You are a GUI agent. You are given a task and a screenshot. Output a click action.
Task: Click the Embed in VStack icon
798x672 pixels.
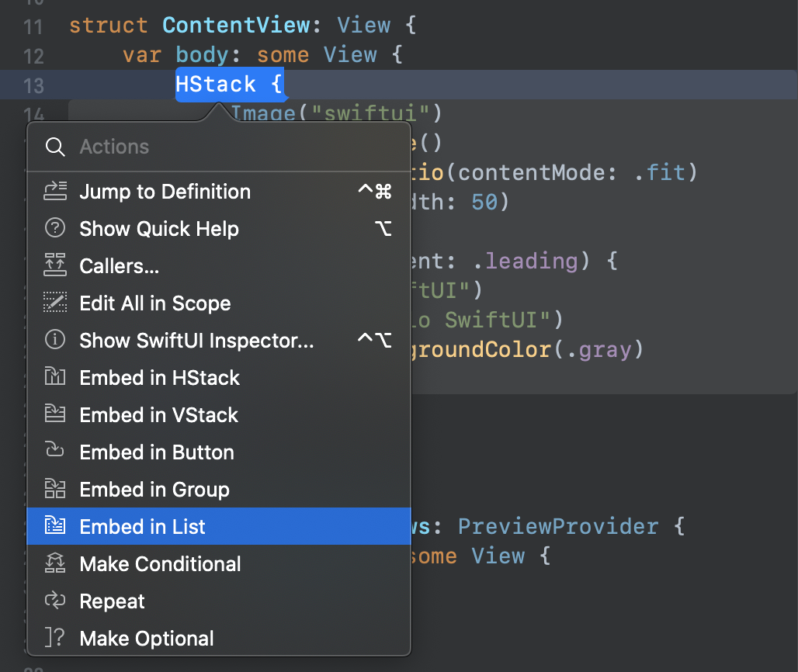[x=55, y=415]
